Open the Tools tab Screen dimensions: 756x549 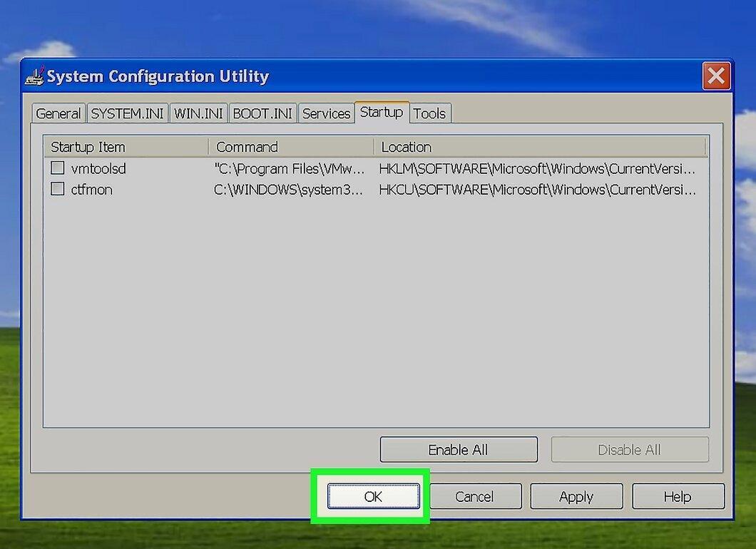pyautogui.click(x=429, y=113)
